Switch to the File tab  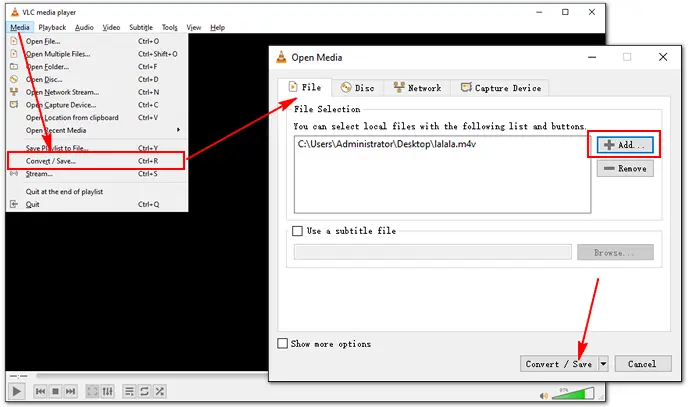pyautogui.click(x=305, y=87)
